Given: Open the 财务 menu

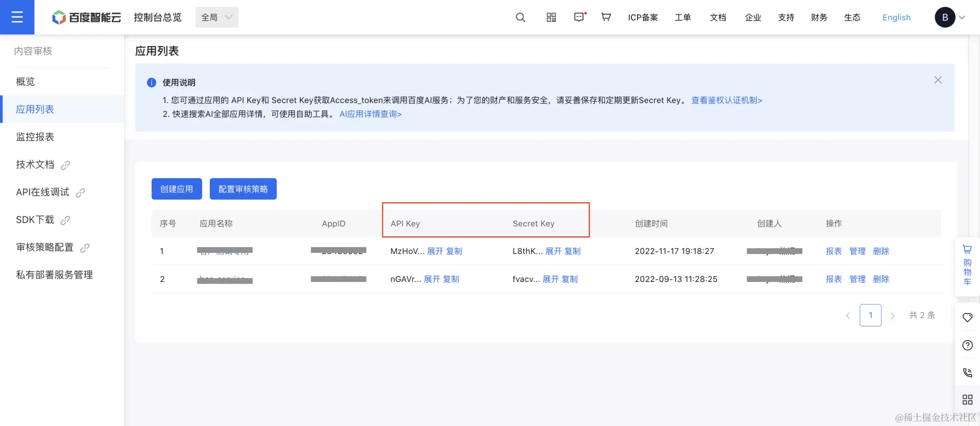Looking at the screenshot, I should coord(819,17).
